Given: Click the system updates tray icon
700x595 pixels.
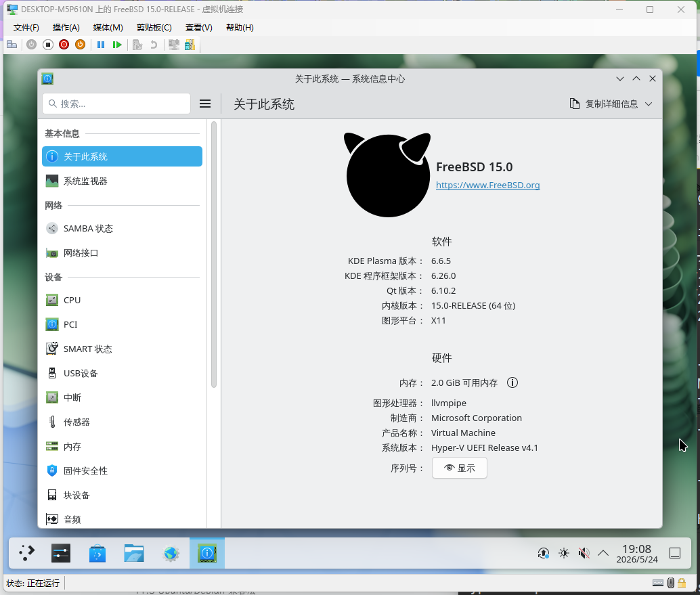Looking at the screenshot, I should click(544, 554).
